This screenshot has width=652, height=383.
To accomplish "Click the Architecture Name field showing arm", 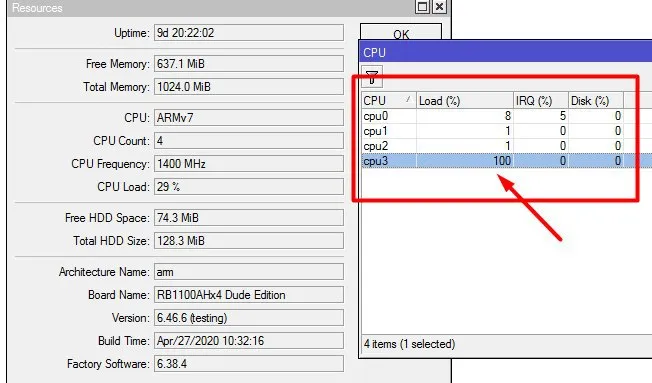I will [x=249, y=272].
